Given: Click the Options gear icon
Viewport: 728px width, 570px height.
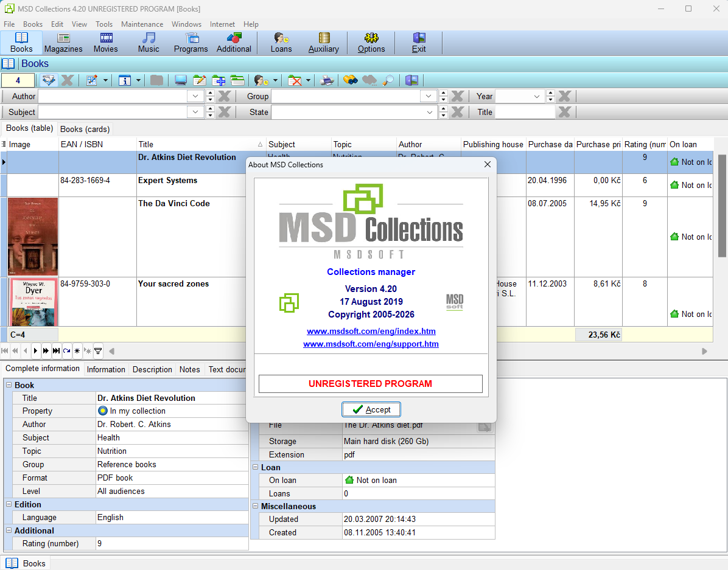Looking at the screenshot, I should pos(371,43).
